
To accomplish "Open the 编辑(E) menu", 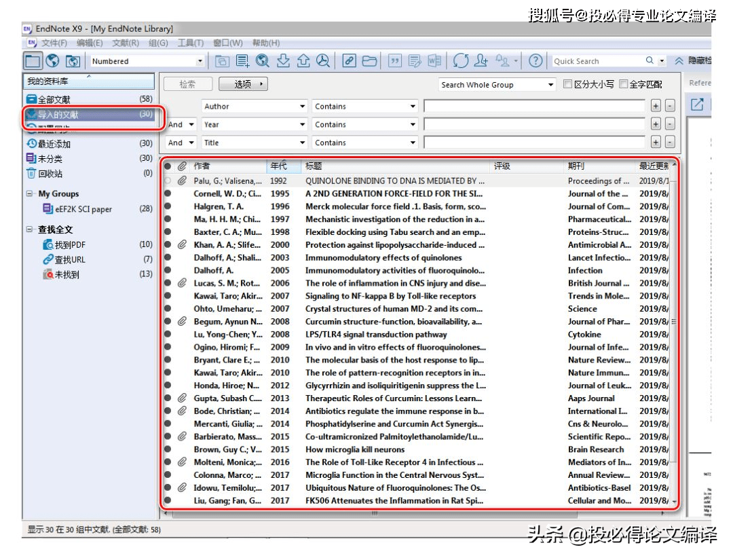I will pos(90,43).
